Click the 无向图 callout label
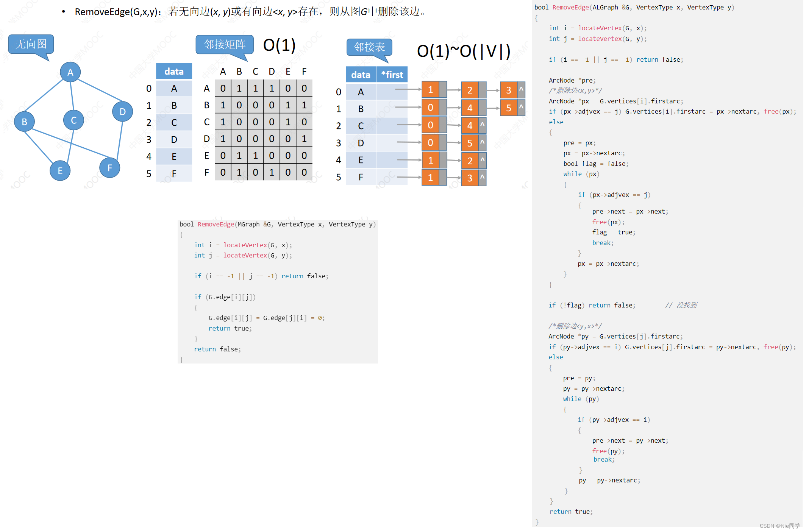Image resolution: width=806 pixels, height=532 pixels. click(x=31, y=44)
